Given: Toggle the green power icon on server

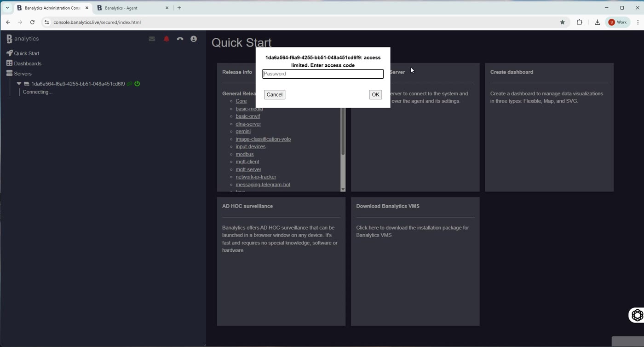Looking at the screenshot, I should (137, 84).
